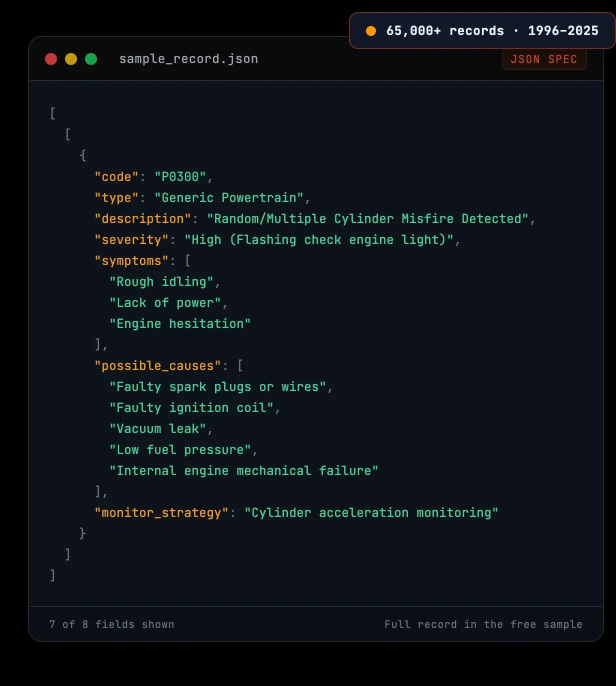This screenshot has width=616, height=686.
Task: Click the "severity" key
Action: point(131,239)
